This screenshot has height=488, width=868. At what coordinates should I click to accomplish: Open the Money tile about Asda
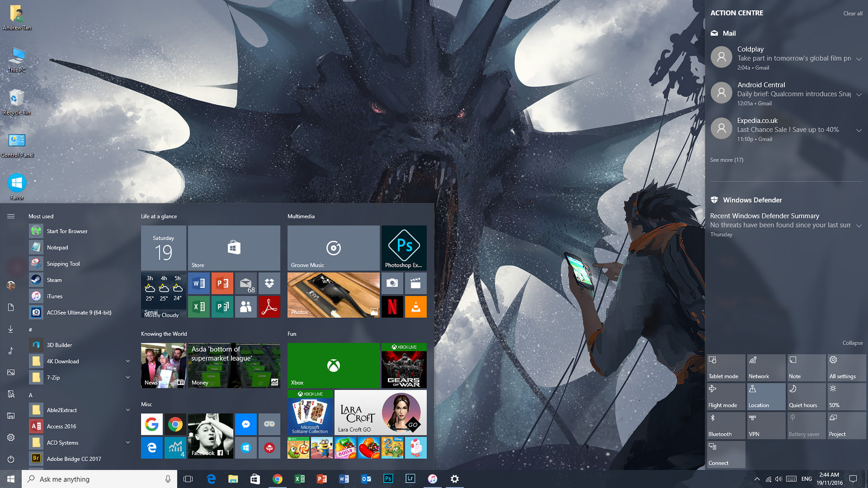coord(234,365)
